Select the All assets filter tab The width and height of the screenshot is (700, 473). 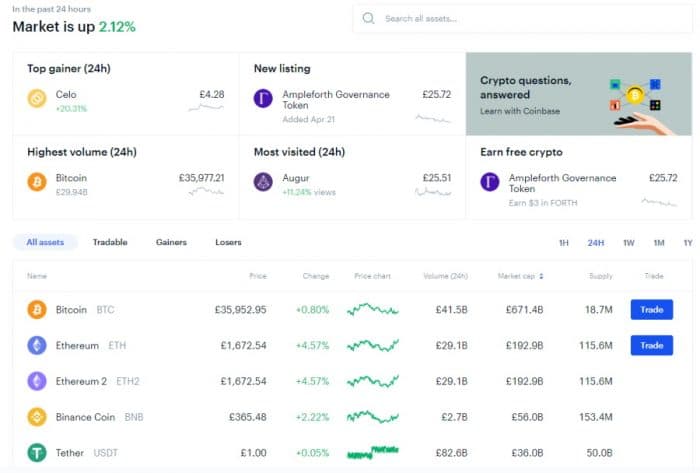(x=45, y=242)
